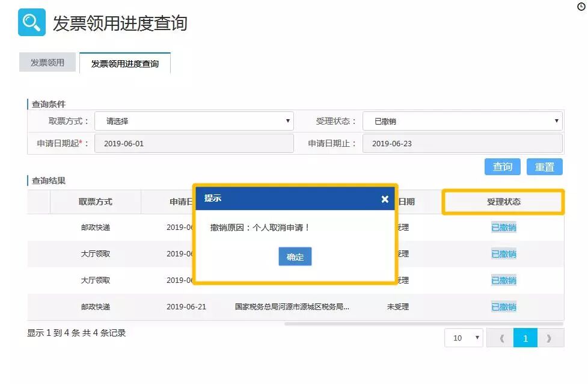Open 已撤销 link in first 邮政快递 row

coord(504,228)
